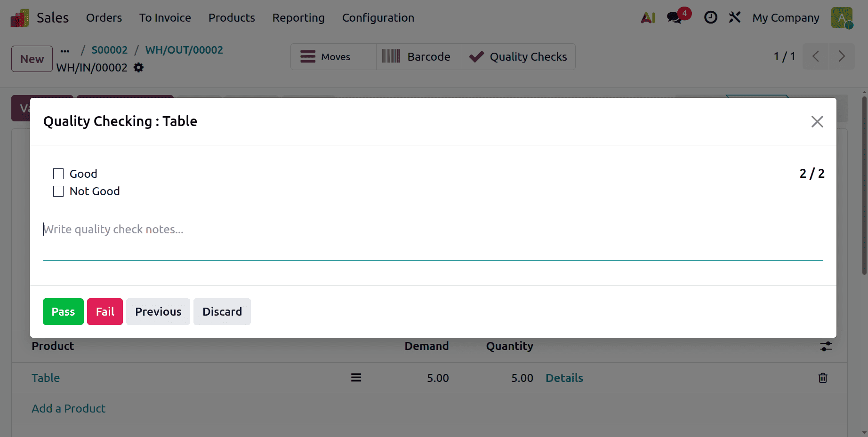Image resolution: width=868 pixels, height=437 pixels.
Task: Open the messages chat icon
Action: click(x=675, y=18)
